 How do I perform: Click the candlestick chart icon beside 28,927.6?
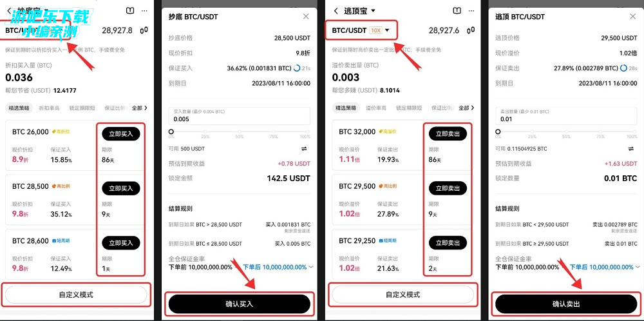[472, 30]
